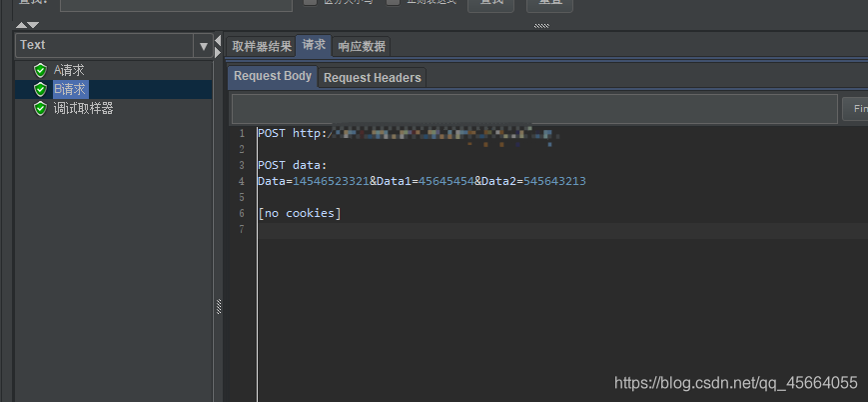This screenshot has width=868, height=402.
Task: Click line number 7 in the gutter
Action: point(242,230)
